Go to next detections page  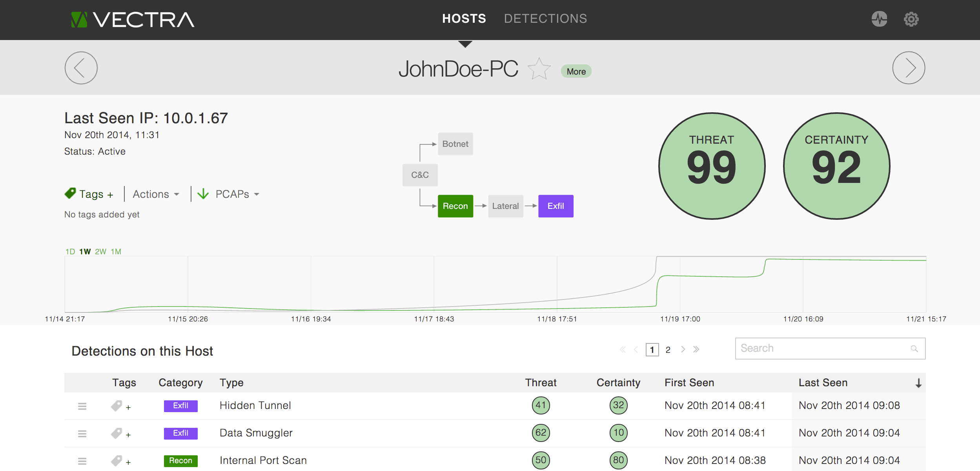(x=683, y=349)
